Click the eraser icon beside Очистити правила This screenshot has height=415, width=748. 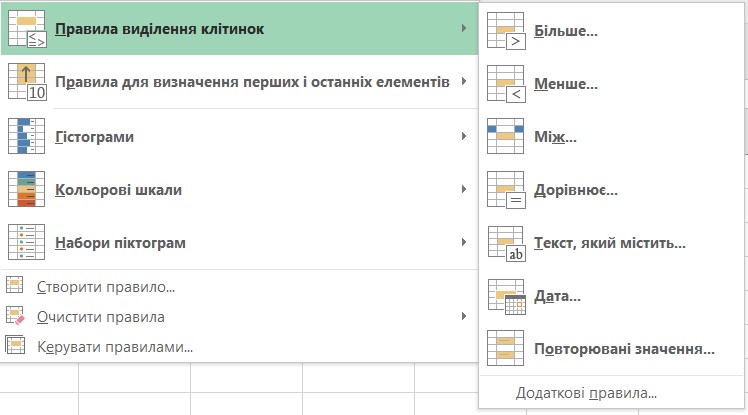pyautogui.click(x=15, y=317)
